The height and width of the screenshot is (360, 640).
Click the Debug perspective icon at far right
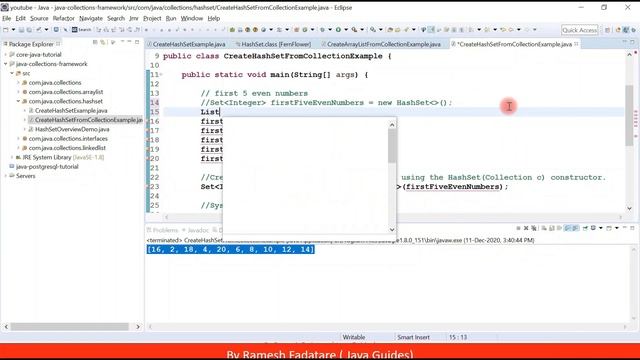(633, 30)
